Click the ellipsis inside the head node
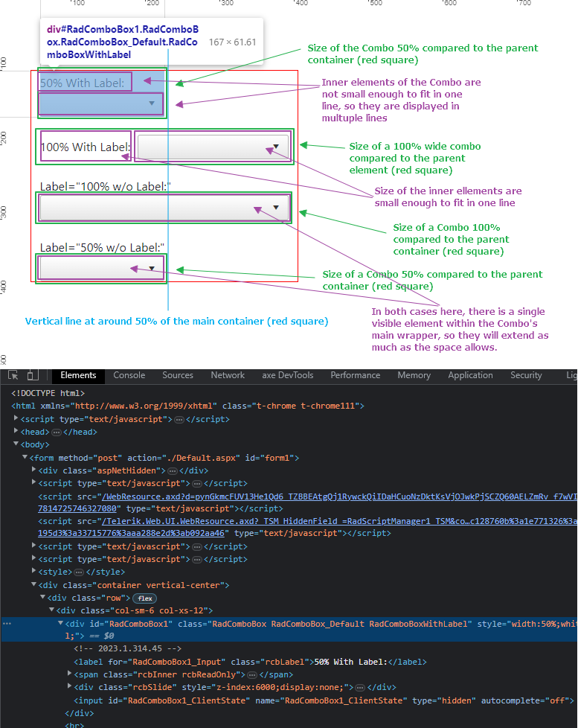This screenshot has height=728, width=578. point(57,432)
